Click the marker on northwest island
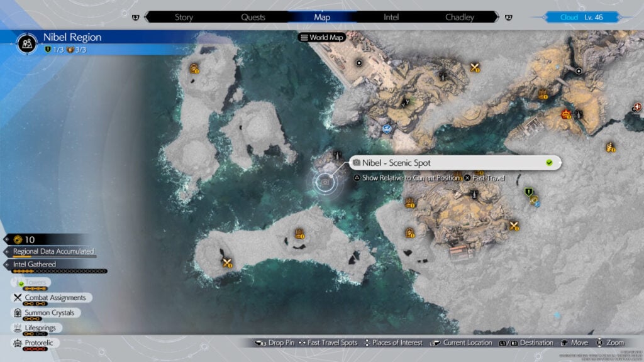Viewport: 644px width, 362px height. (195, 69)
